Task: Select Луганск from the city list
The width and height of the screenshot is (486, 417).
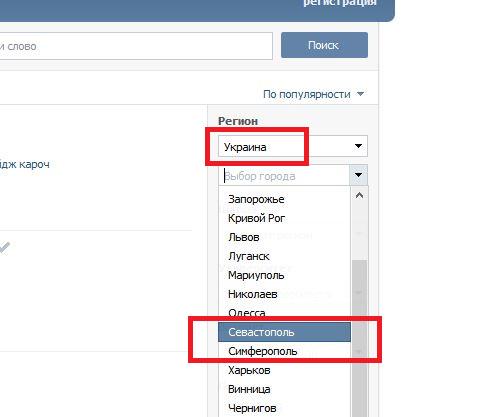Action: pos(284,256)
